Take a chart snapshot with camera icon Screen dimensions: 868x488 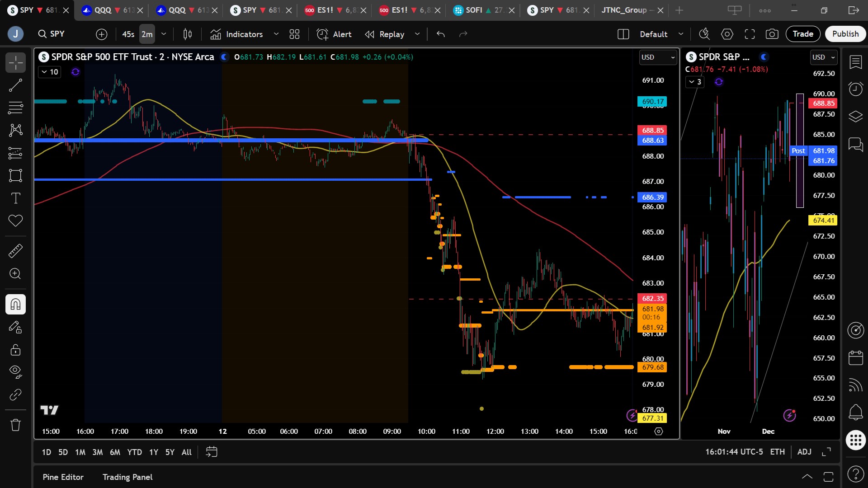pos(772,34)
